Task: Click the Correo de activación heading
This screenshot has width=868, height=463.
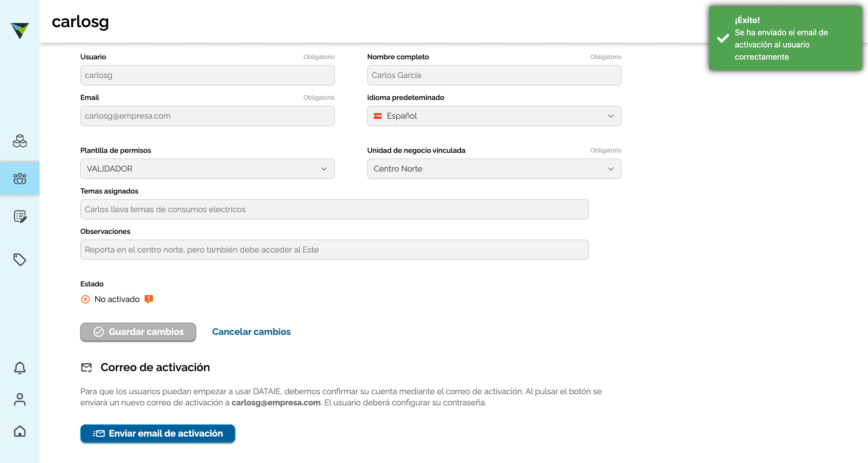Action: [x=155, y=367]
